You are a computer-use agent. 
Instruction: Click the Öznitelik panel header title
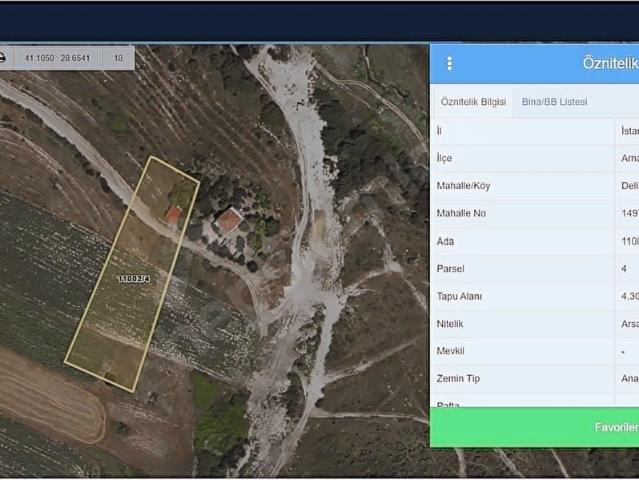click(610, 64)
